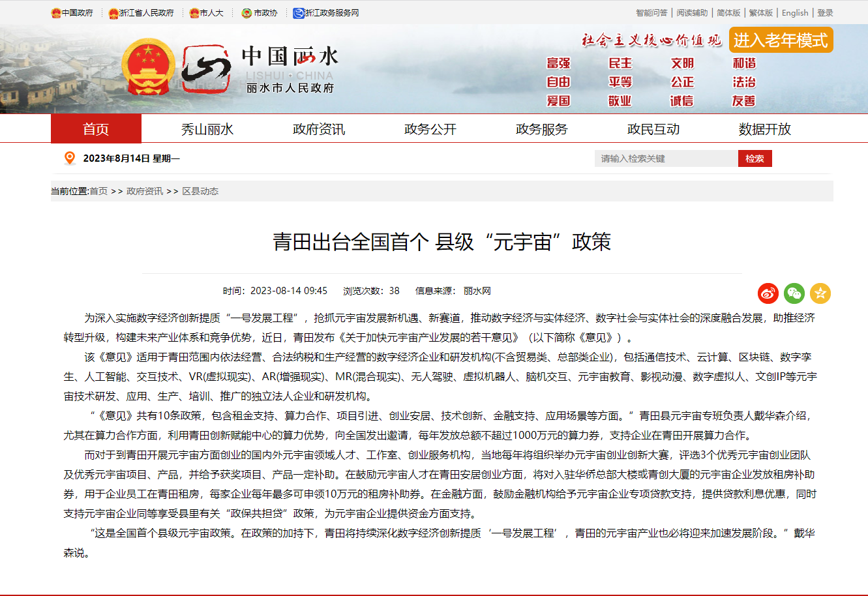Viewport: 868px width, 596px height.
Task: Focus the search keyword input field
Action: coord(666,158)
